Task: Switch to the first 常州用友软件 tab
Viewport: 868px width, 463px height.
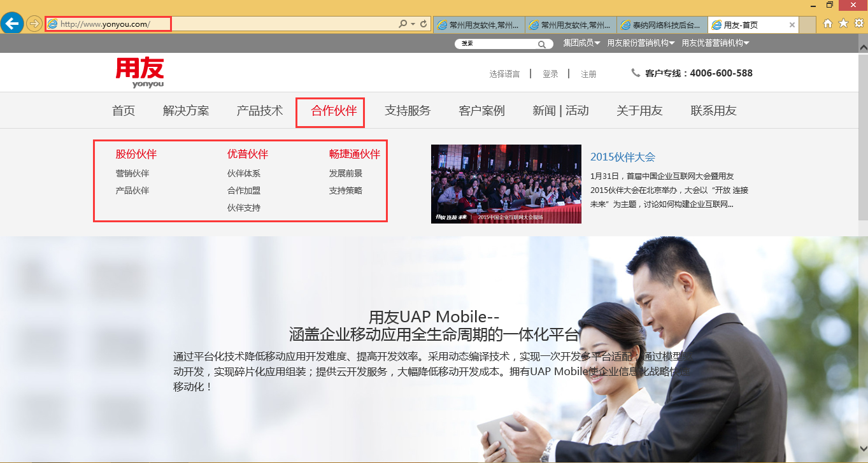Action: (479, 25)
